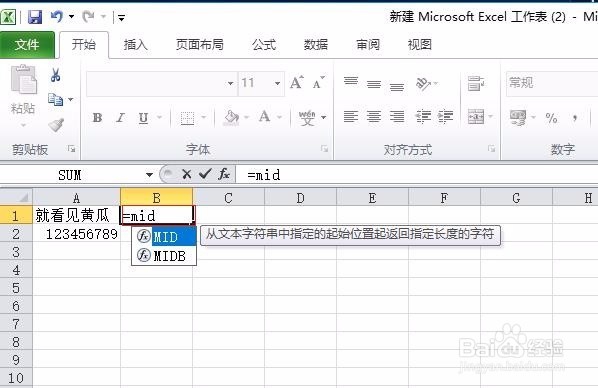Toggle Align Text Right
Screen dimensions: 598x388
click(x=397, y=116)
